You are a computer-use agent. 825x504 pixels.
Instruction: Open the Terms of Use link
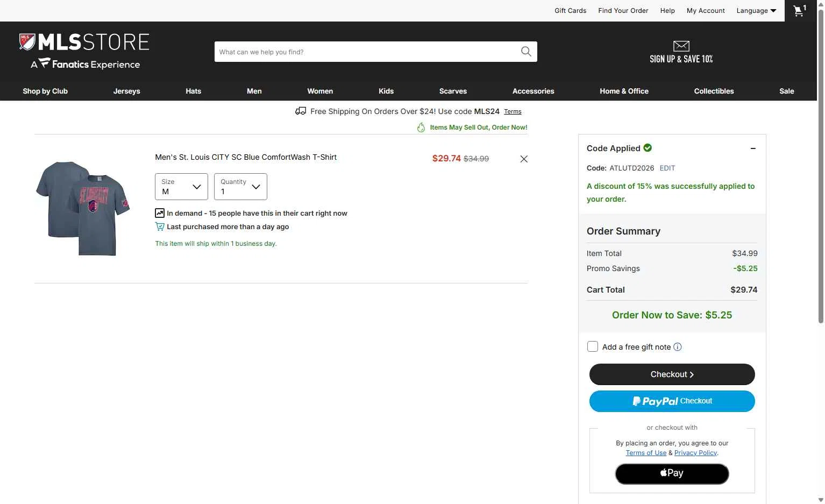tap(646, 453)
